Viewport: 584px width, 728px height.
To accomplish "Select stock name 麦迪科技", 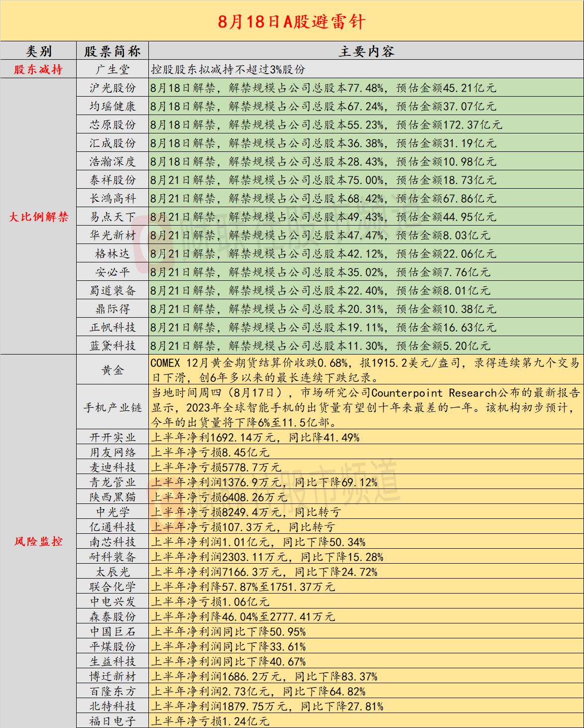I will pyautogui.click(x=113, y=467).
